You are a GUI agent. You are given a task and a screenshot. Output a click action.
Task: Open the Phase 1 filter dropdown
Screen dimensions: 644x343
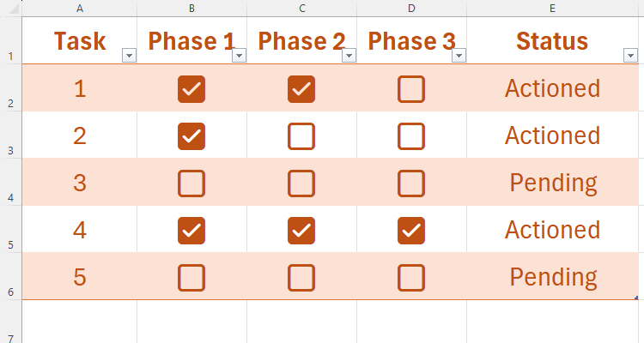(239, 56)
